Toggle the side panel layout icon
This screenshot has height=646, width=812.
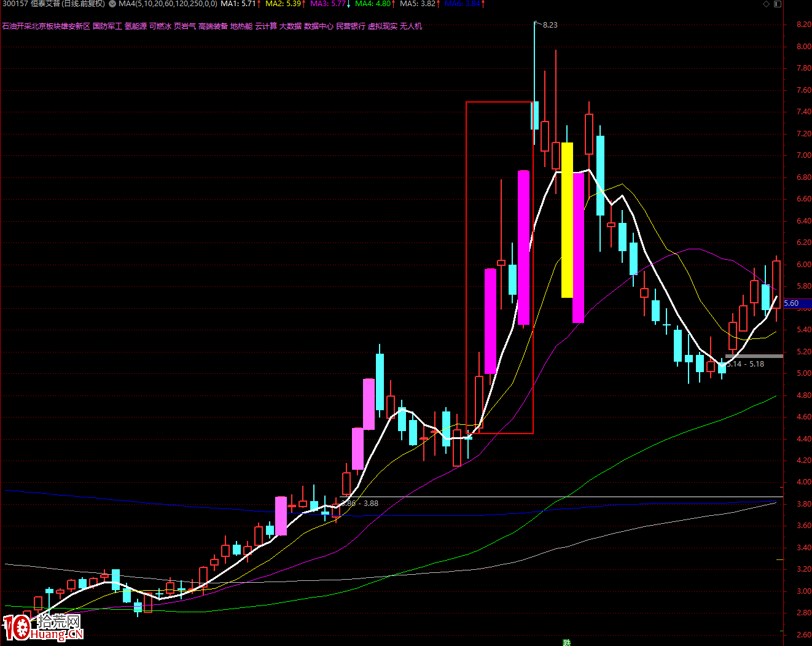click(x=777, y=4)
